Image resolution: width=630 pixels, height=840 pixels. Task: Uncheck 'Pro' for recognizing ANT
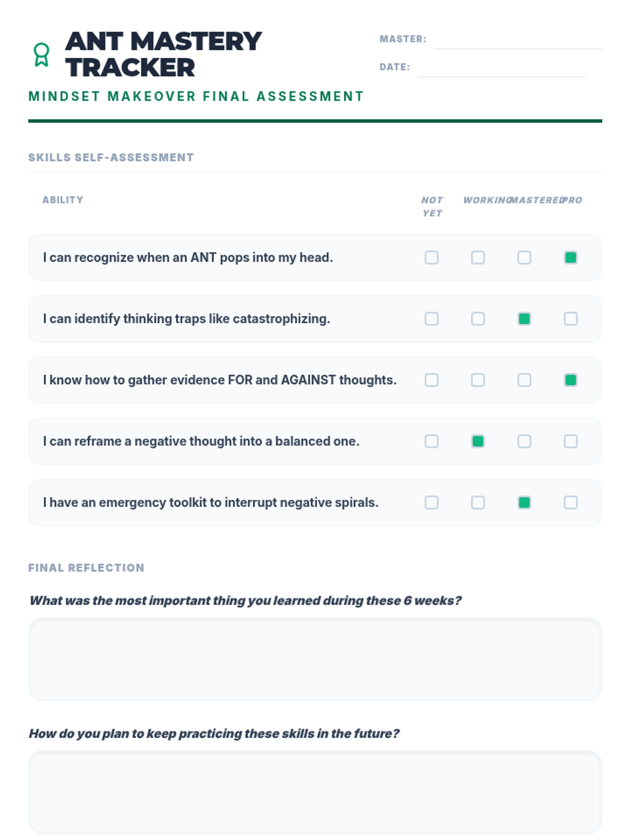pyautogui.click(x=570, y=257)
